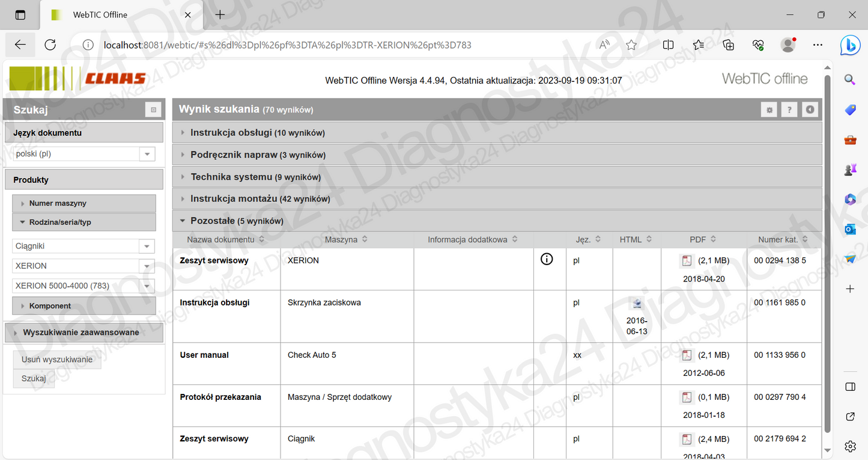Expand the Instrukcja obsługi results group

497,132
